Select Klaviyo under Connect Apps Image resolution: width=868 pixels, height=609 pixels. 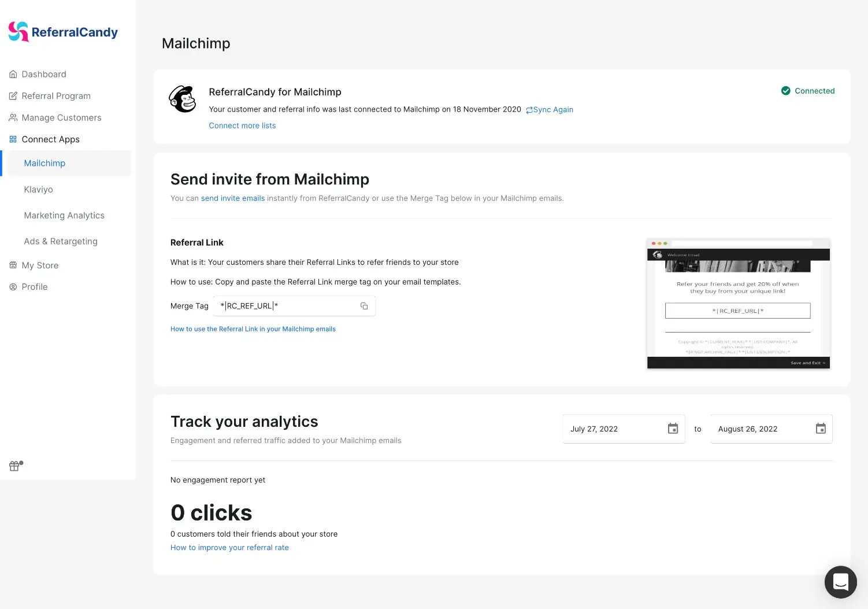click(39, 189)
